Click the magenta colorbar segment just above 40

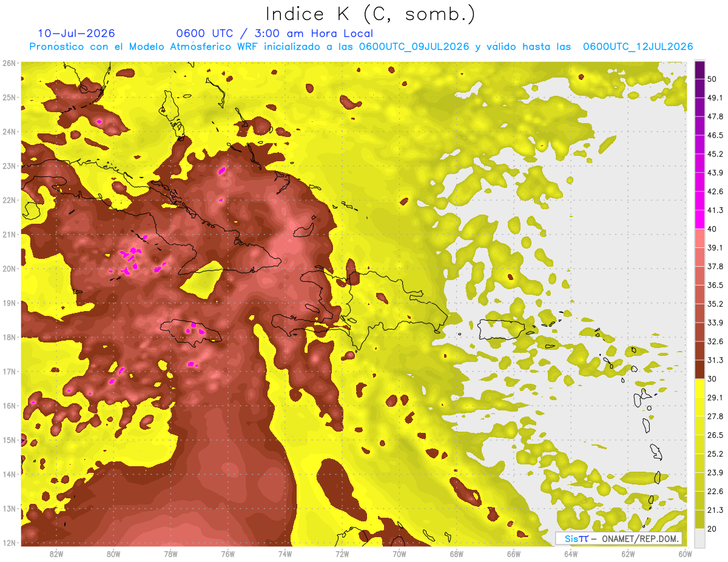tap(699, 219)
